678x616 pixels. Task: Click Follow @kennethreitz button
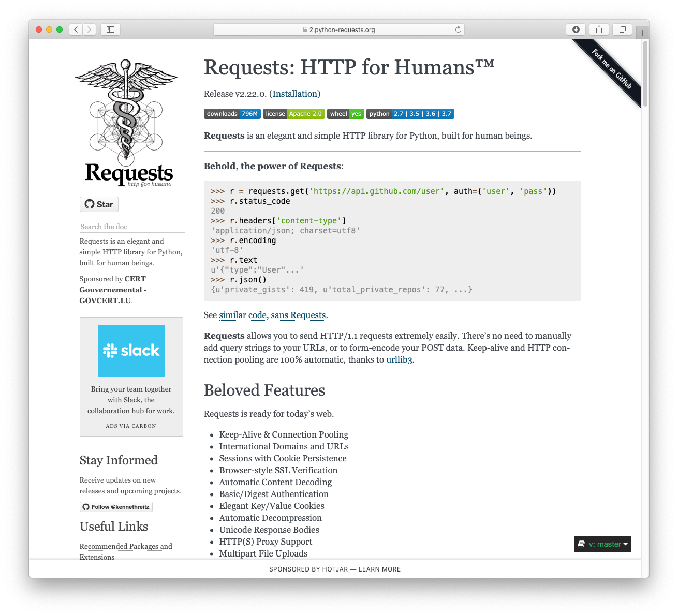116,507
